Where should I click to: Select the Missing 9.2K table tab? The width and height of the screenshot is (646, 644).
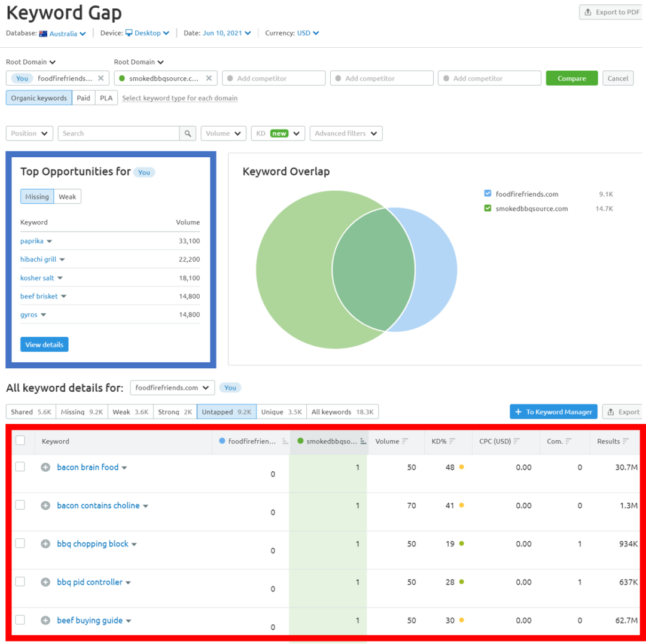click(x=81, y=412)
